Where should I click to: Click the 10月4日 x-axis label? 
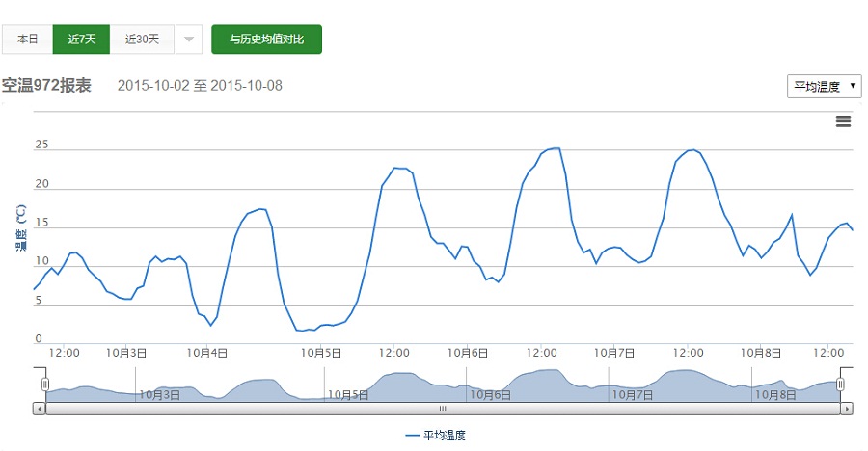tap(207, 353)
